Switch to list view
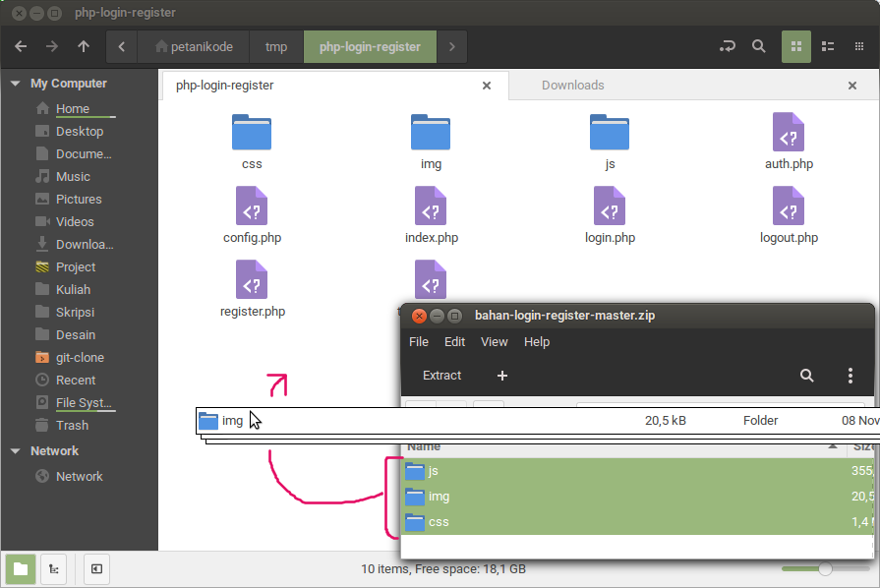 828,46
